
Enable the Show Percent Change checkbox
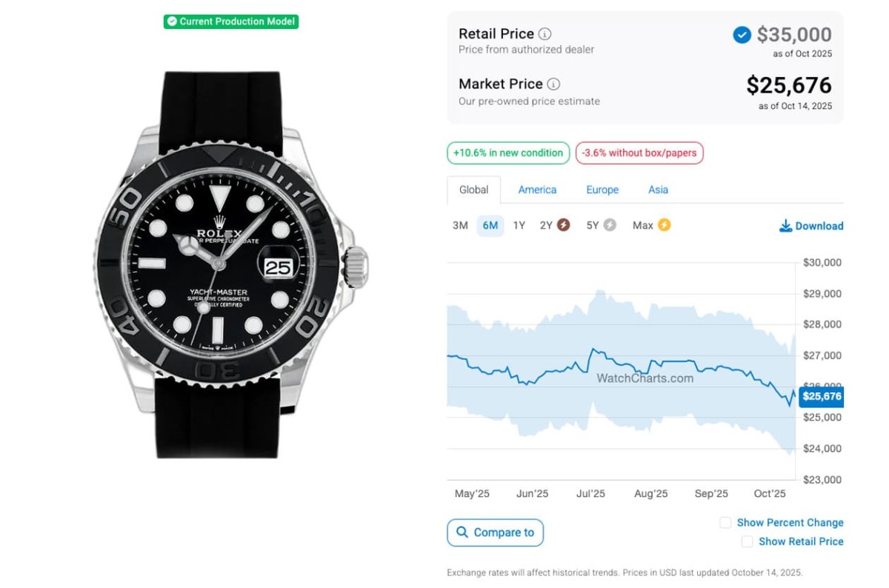725,523
